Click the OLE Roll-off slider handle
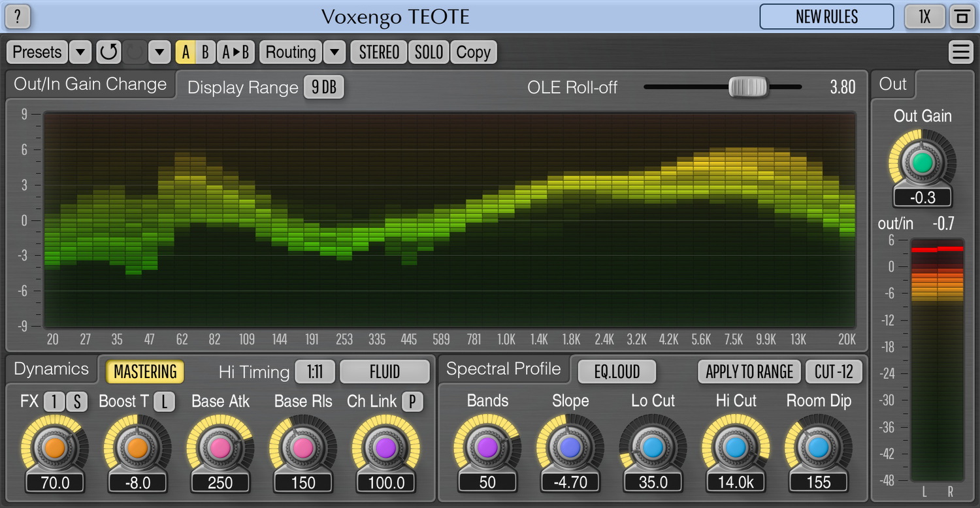The image size is (980, 508). click(x=749, y=87)
